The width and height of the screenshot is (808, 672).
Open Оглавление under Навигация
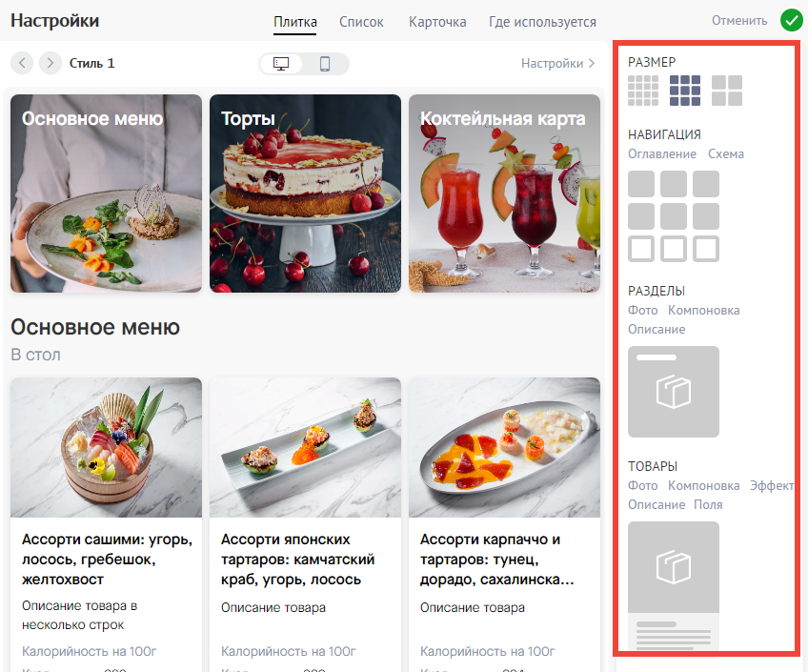(662, 154)
